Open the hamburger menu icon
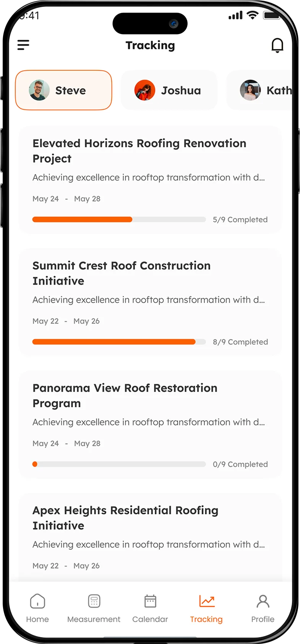The height and width of the screenshot is (644, 300). point(23,45)
